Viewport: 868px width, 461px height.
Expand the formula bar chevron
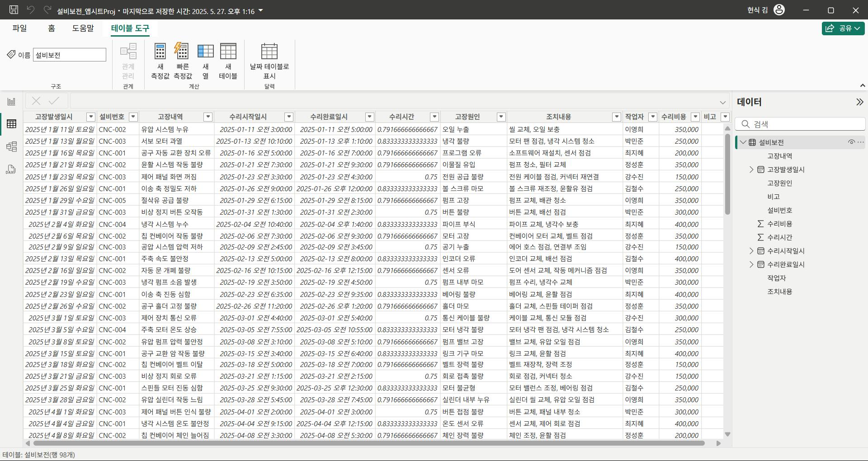tap(722, 103)
